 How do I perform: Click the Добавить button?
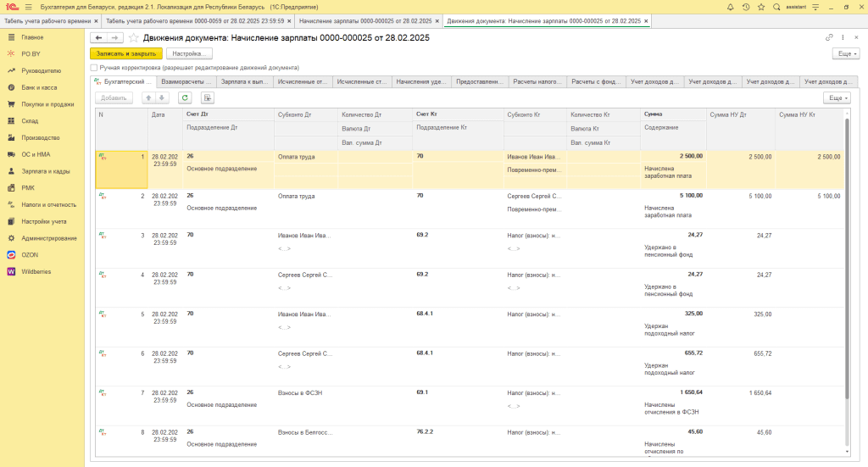114,98
